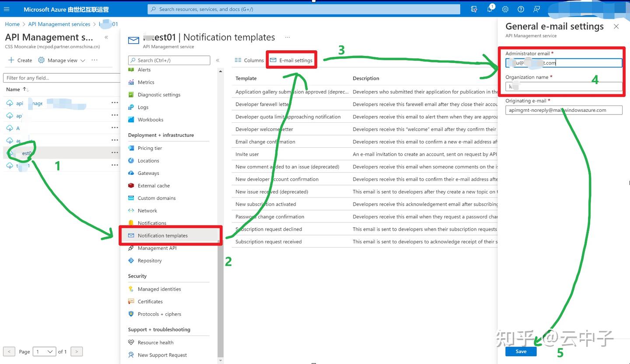
Task: Open the Alerts panel
Action: pyautogui.click(x=144, y=69)
